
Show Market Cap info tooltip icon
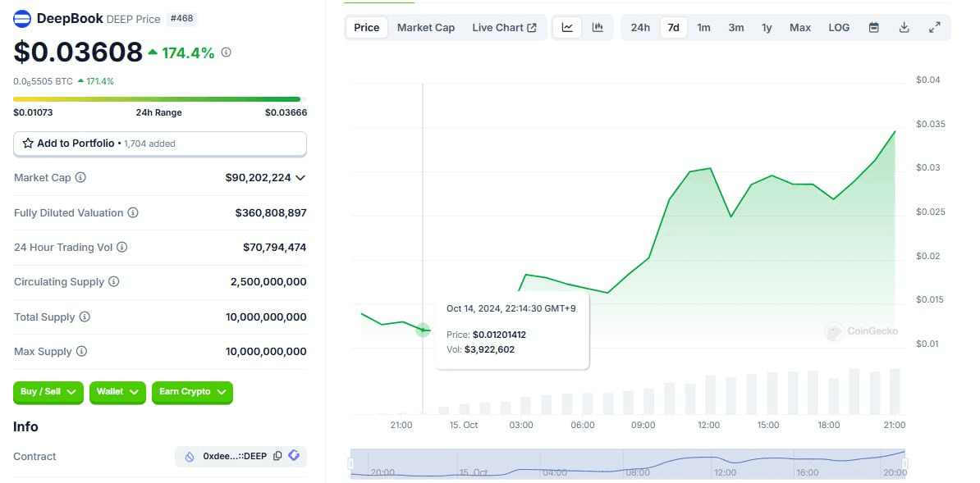pos(80,177)
